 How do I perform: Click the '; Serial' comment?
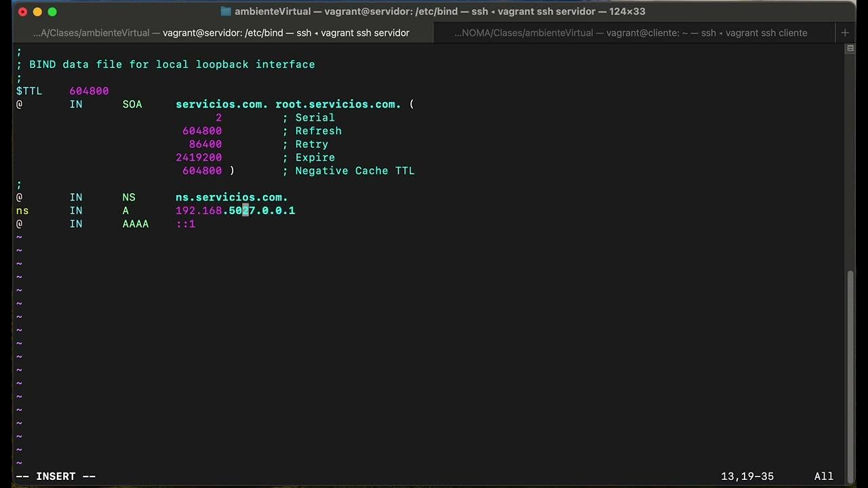pyautogui.click(x=309, y=117)
